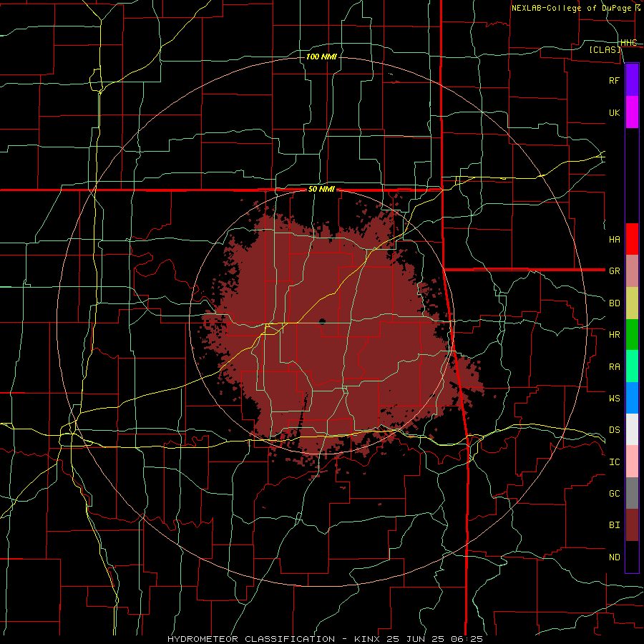Image resolution: width=644 pixels, height=644 pixels.
Task: Click the HA red legend swatch
Action: click(x=632, y=239)
